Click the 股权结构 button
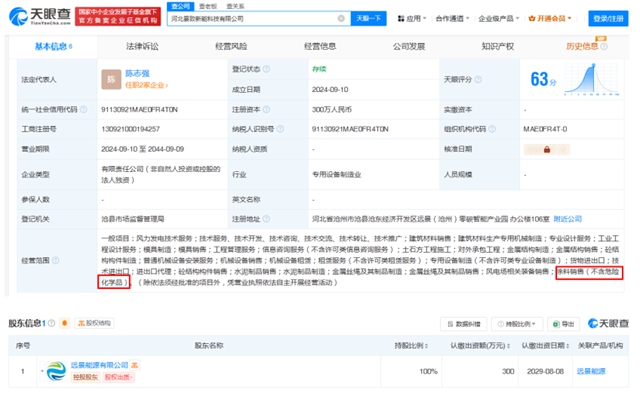The width and height of the screenshot is (640, 393). pyautogui.click(x=94, y=323)
